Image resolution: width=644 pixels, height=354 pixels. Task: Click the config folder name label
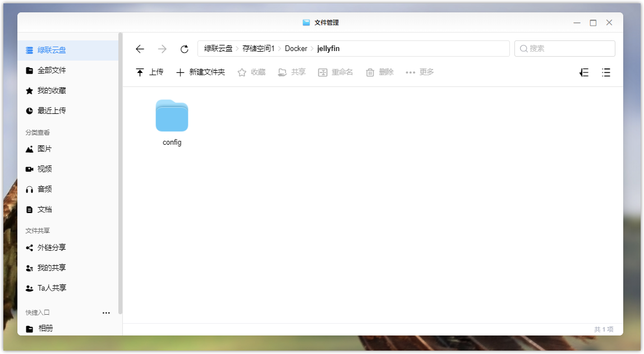[172, 142]
